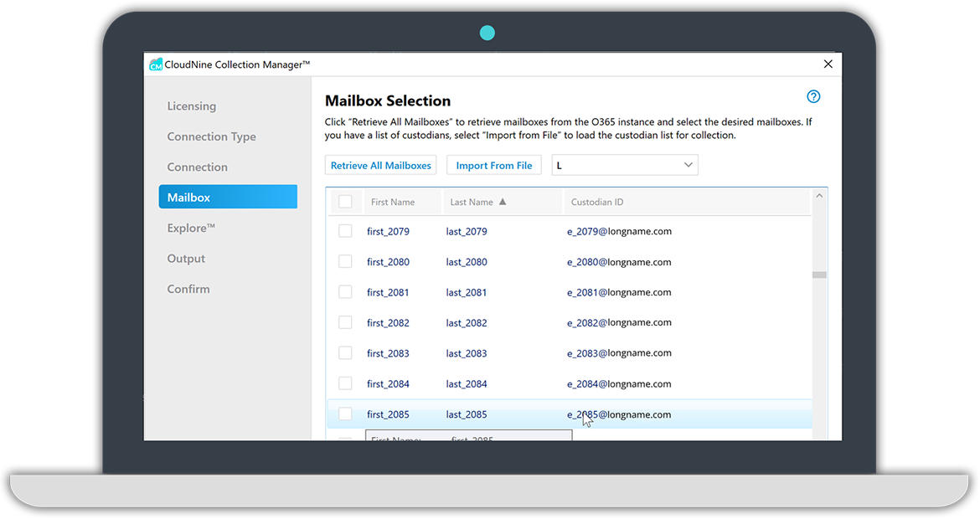Check the box for first_2080
This screenshot has width=980, height=519.
pos(345,262)
